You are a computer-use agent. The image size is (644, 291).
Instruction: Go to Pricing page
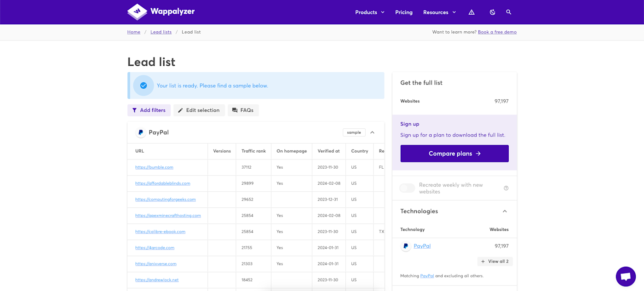coord(404,12)
